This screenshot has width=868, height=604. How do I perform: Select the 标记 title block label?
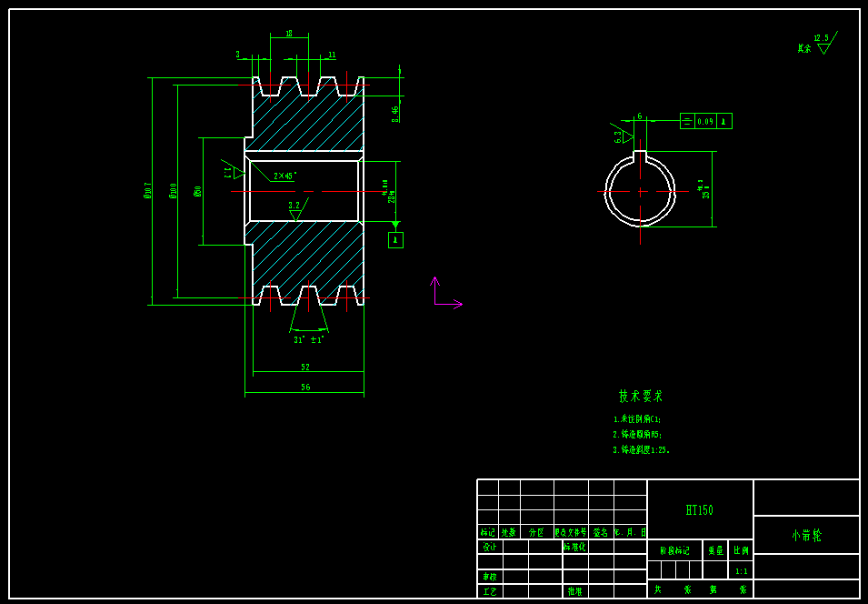[488, 532]
